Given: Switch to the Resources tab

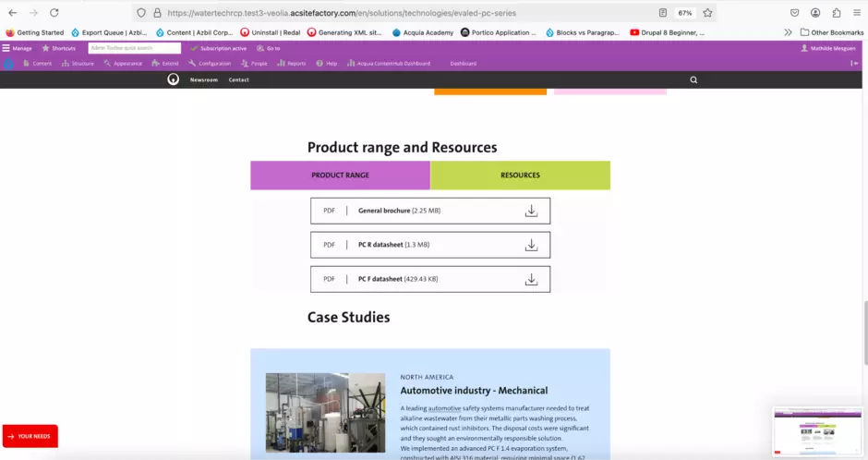Looking at the screenshot, I should click(520, 175).
